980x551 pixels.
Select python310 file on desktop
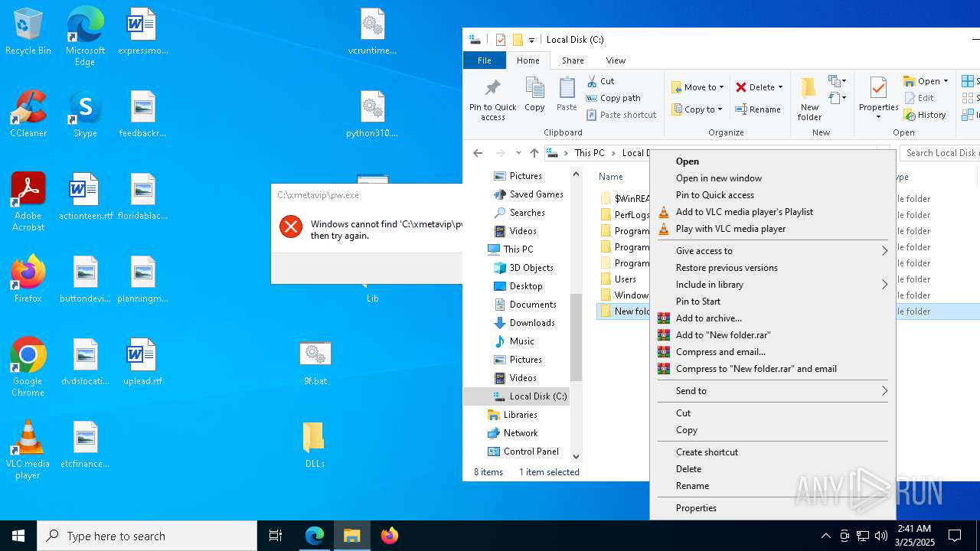click(x=372, y=115)
